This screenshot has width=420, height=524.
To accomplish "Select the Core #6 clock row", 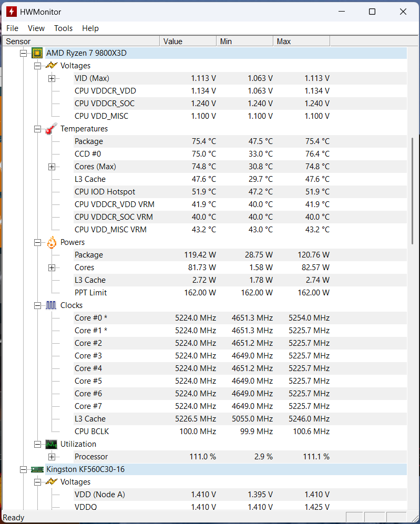I will [240, 394].
